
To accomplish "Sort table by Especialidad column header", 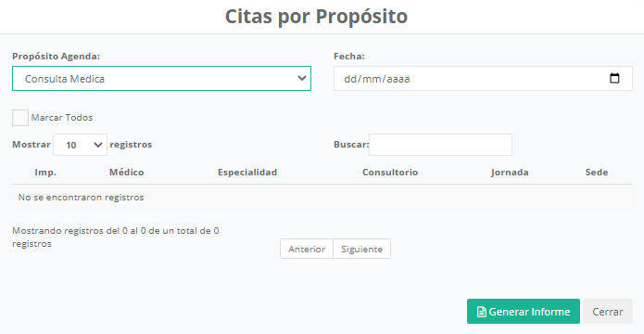I will click(247, 173).
